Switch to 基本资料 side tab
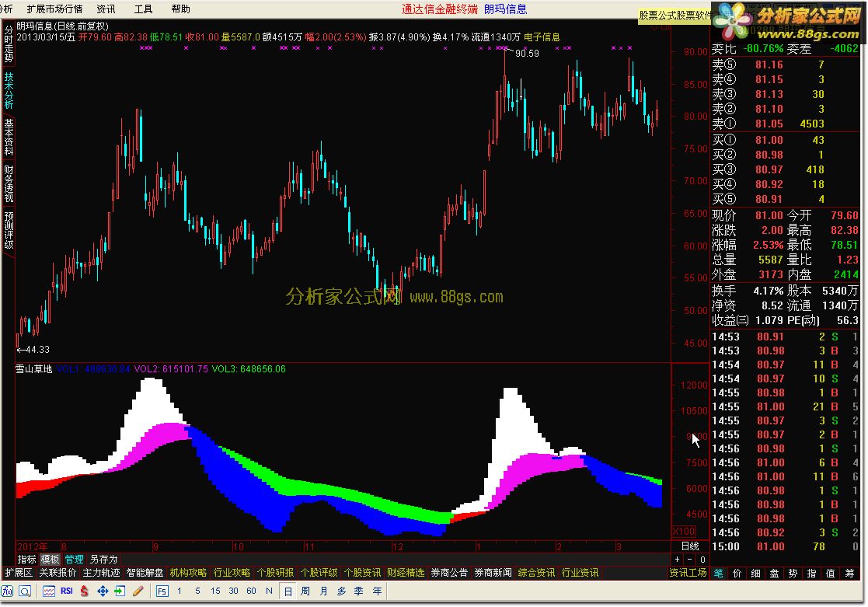Image resolution: width=868 pixels, height=607 pixels. [9, 136]
